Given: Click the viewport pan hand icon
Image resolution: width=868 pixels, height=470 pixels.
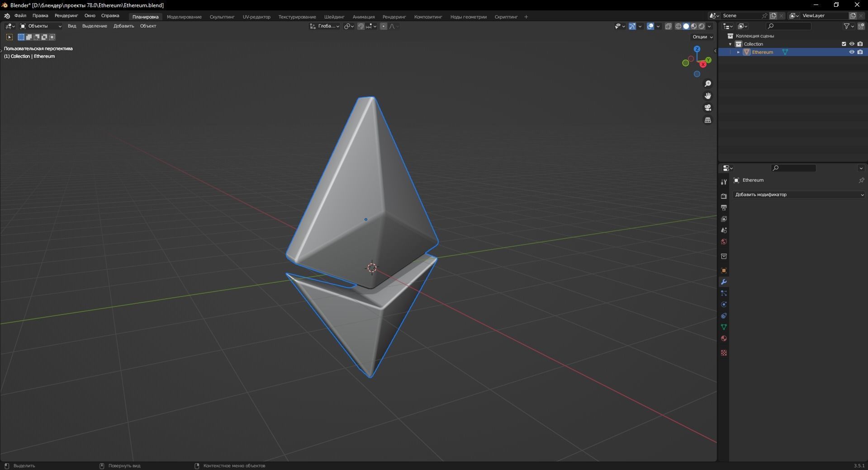Looking at the screenshot, I should point(708,96).
